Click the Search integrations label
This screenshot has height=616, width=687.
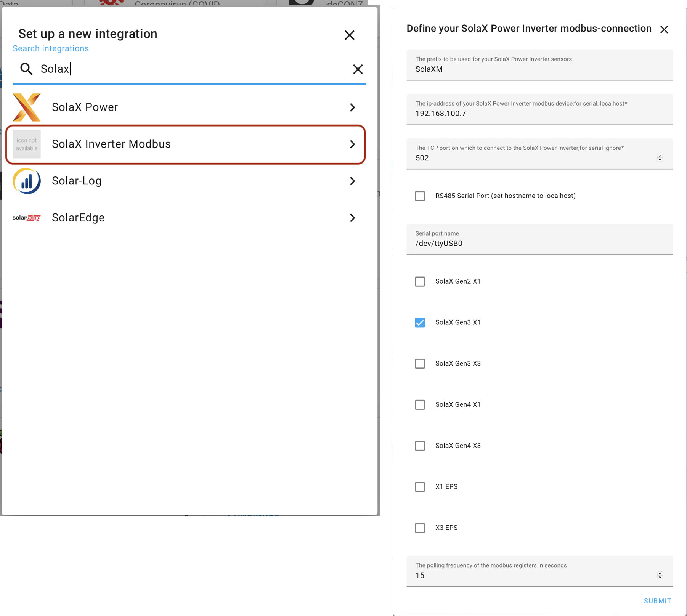[x=51, y=48]
